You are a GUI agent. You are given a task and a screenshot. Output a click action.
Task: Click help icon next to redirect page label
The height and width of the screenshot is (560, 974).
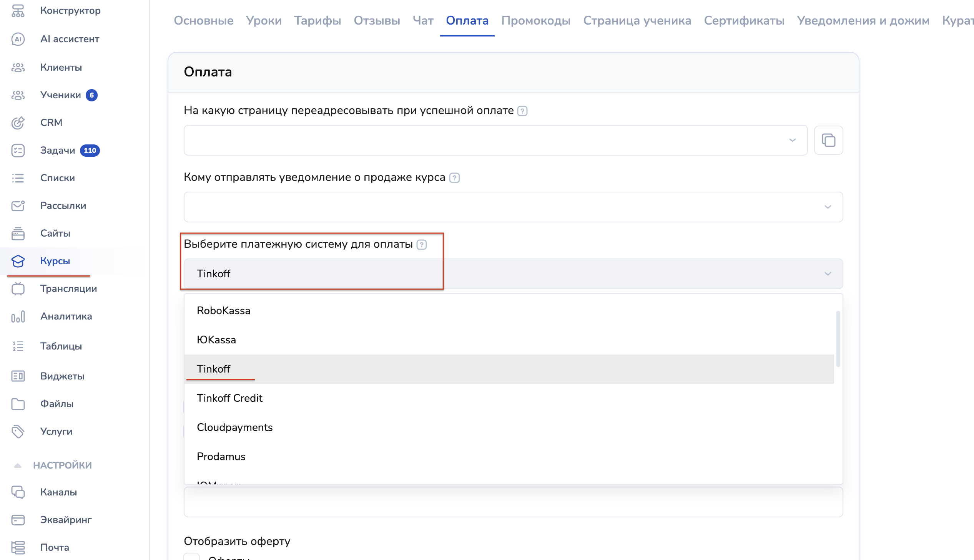[x=522, y=111]
